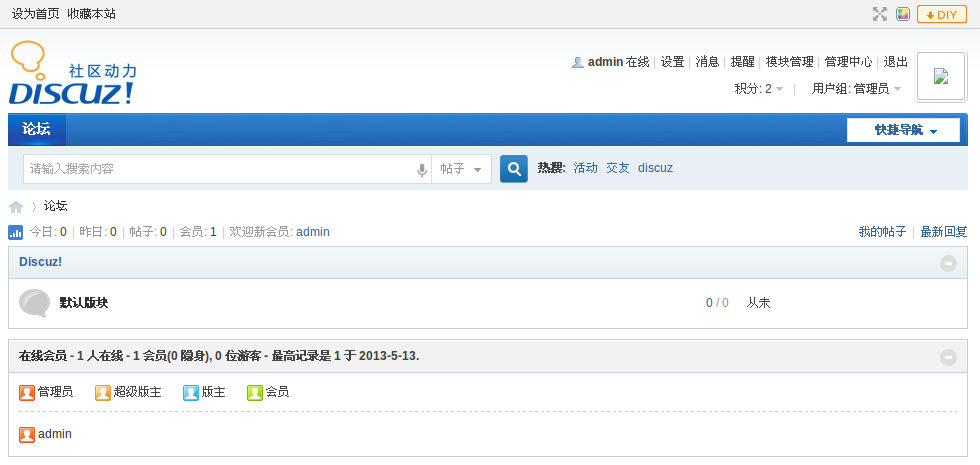This screenshot has width=980, height=465.
Task: Open the DIY button
Action: pyautogui.click(x=942, y=14)
